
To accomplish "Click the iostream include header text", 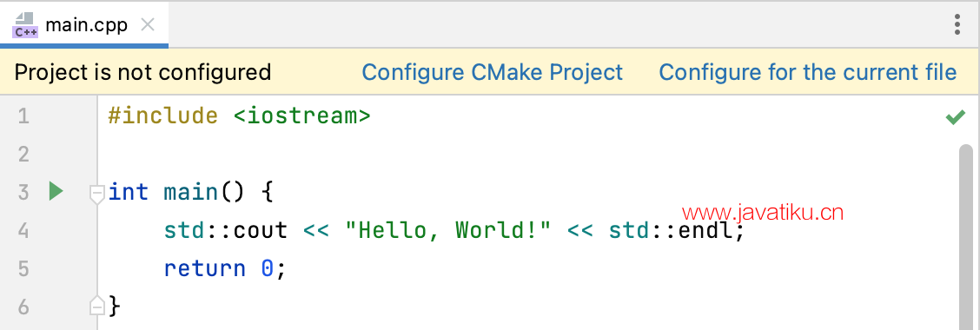I will pos(301,116).
